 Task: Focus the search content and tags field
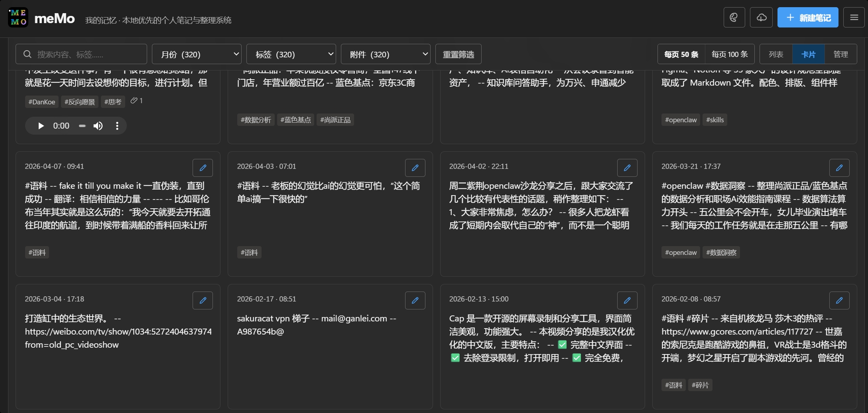click(x=81, y=54)
